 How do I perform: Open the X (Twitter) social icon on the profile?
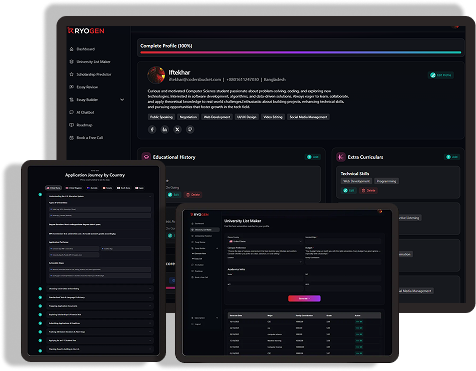click(177, 129)
